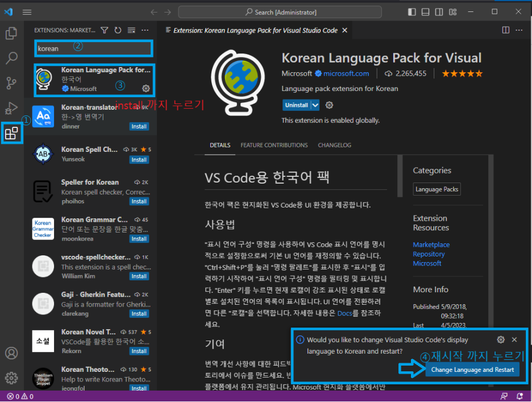
Task: Install the Korean Spell Checker extension
Action: 139,160
